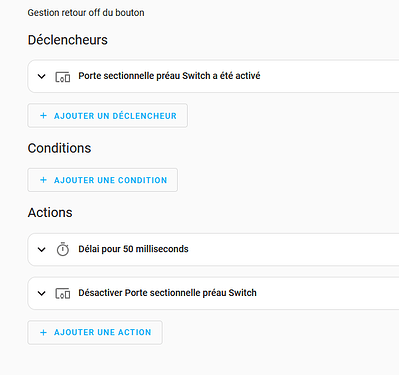Click the stopwatch icon on the delay action

[63, 249]
